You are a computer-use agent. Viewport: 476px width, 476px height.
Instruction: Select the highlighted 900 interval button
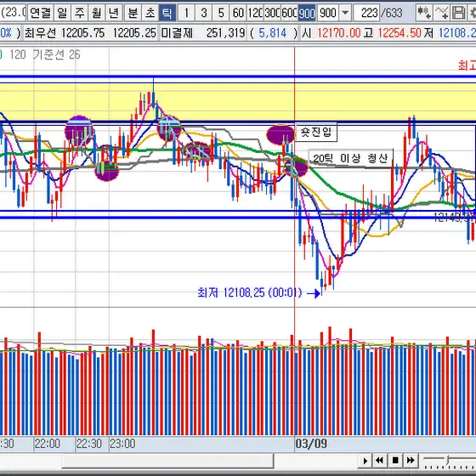pyautogui.click(x=307, y=13)
